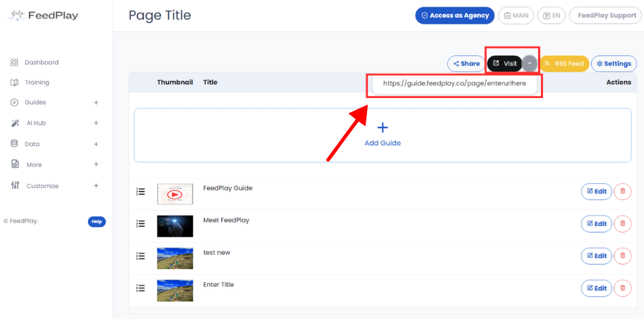
Task: Open the Dashboard sidebar item
Action: (x=34, y=62)
